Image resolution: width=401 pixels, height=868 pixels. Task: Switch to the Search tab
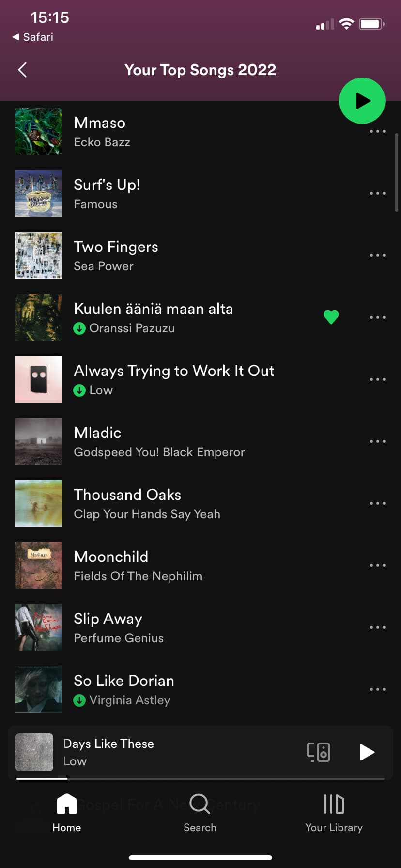point(200,813)
